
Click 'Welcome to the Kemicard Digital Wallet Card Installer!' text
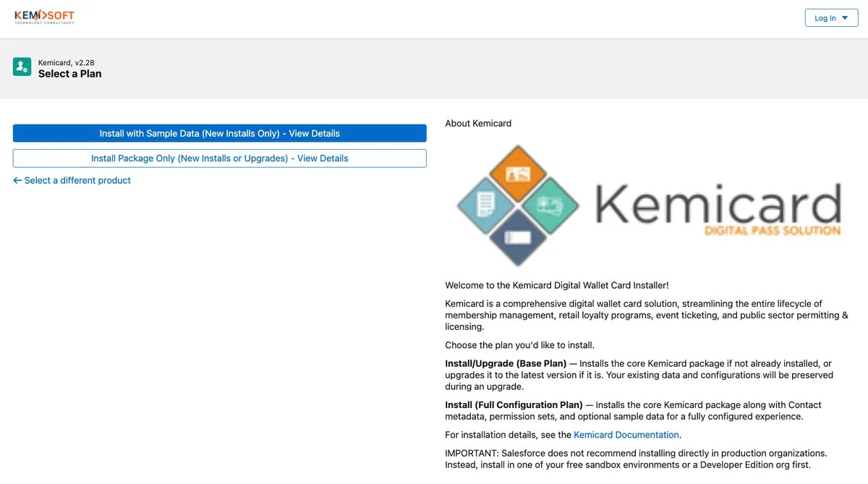coord(557,285)
